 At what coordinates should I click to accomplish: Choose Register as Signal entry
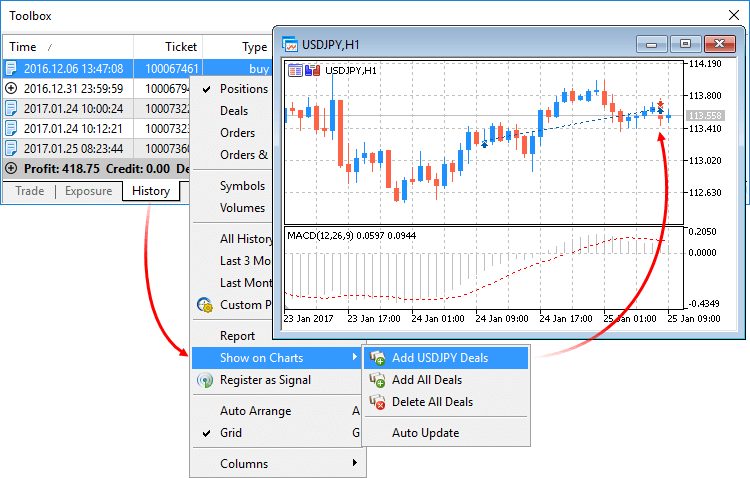click(276, 380)
